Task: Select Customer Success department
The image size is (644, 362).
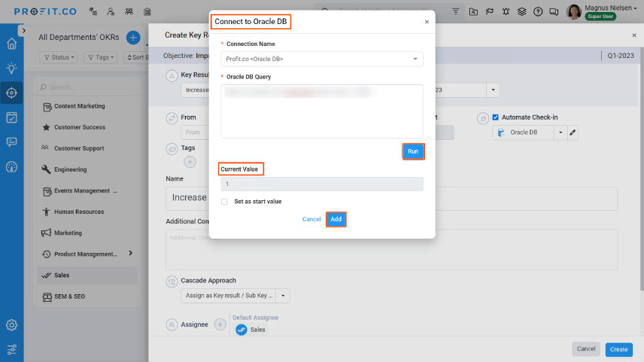Action: coord(87,127)
